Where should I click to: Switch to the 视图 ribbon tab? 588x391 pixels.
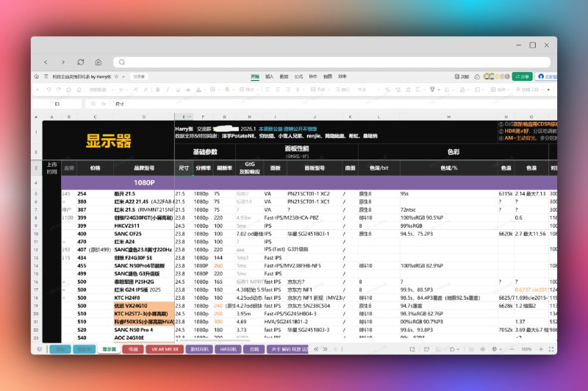click(x=328, y=76)
